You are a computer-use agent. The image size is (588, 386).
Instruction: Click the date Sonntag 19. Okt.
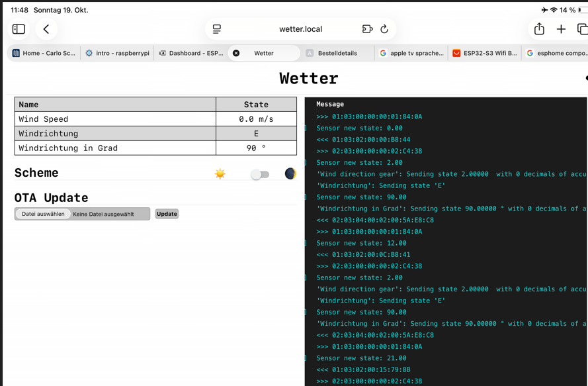61,10
